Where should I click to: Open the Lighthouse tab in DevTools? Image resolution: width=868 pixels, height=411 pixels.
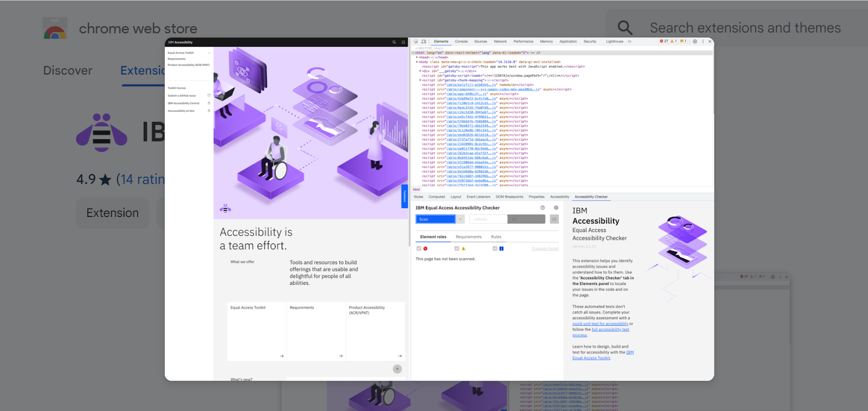(615, 41)
